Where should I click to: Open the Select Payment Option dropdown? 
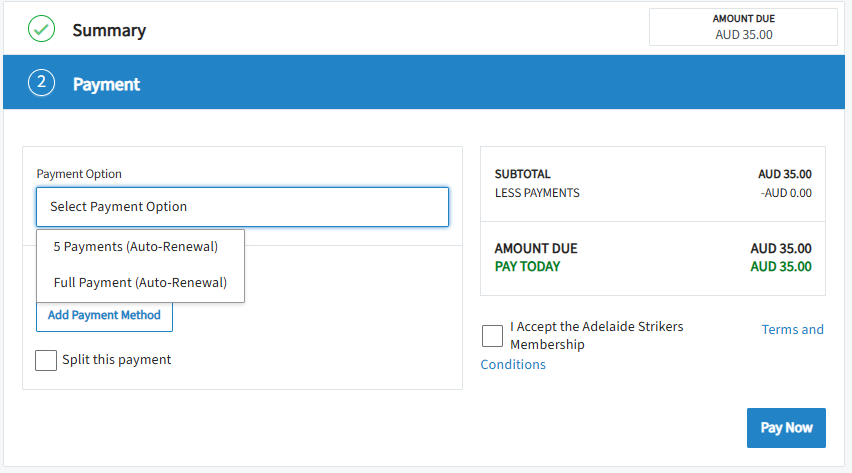242,207
